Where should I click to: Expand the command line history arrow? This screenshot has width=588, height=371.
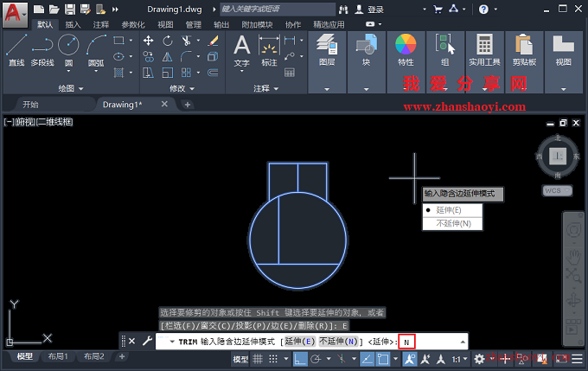[463, 342]
